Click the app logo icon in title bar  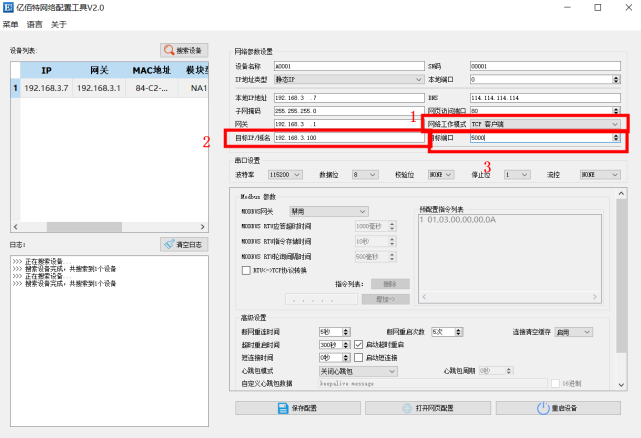[8, 7]
